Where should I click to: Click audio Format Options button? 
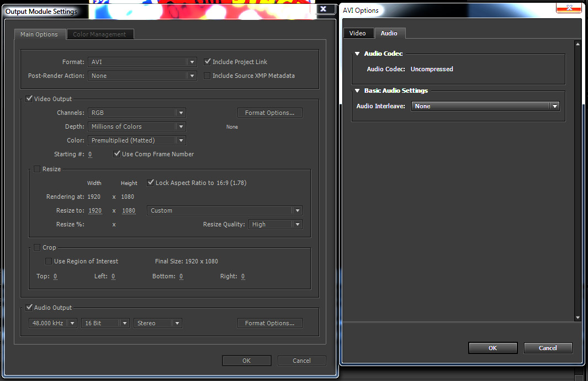[x=269, y=323]
